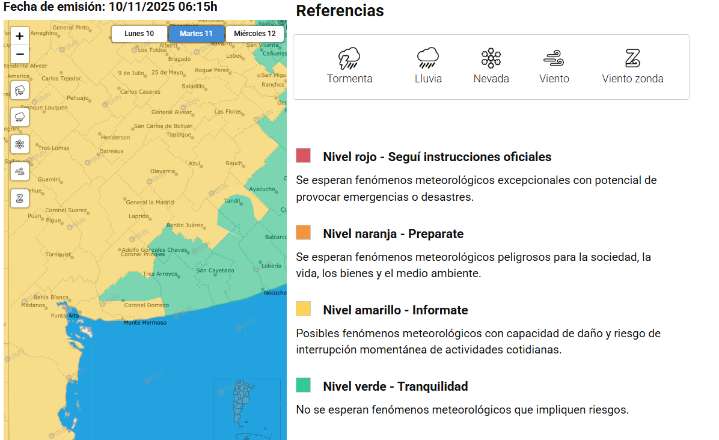Click Trenque Lauquen label on map
Image resolution: width=719 pixels, height=440 pixels.
44,108
